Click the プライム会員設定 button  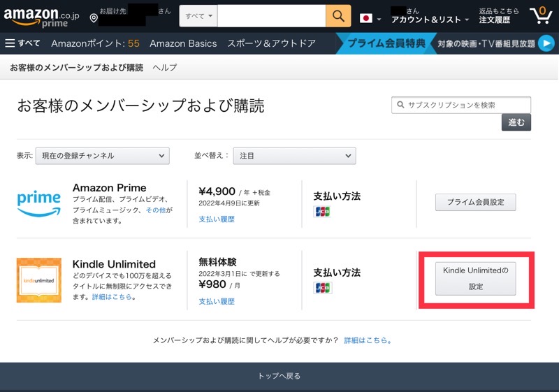475,203
